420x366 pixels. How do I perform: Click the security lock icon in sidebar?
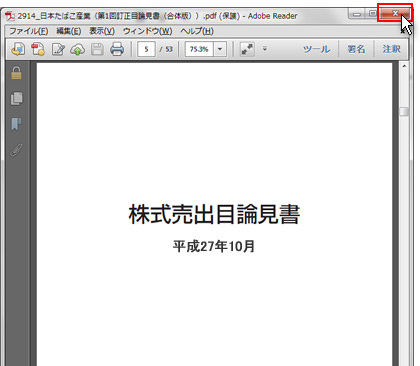(x=16, y=73)
